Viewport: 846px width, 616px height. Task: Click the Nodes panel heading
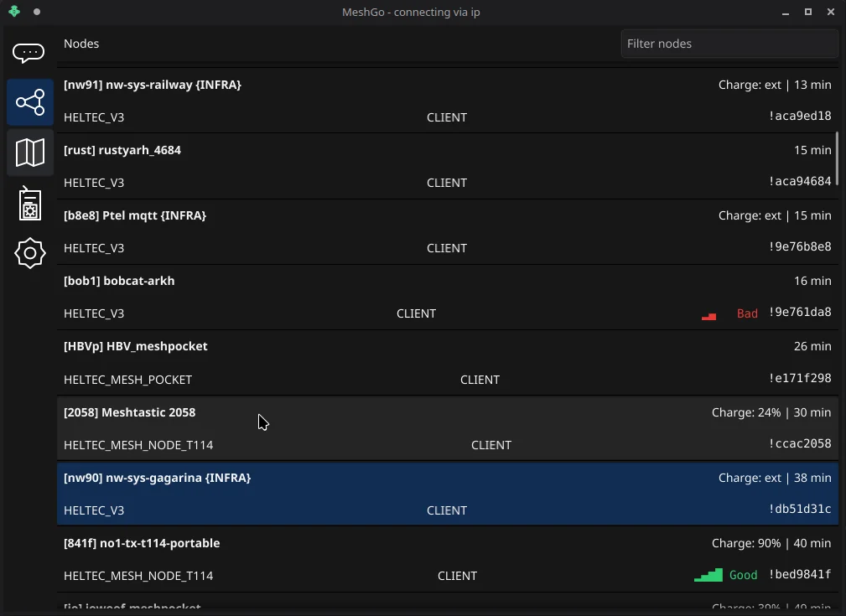[81, 44]
